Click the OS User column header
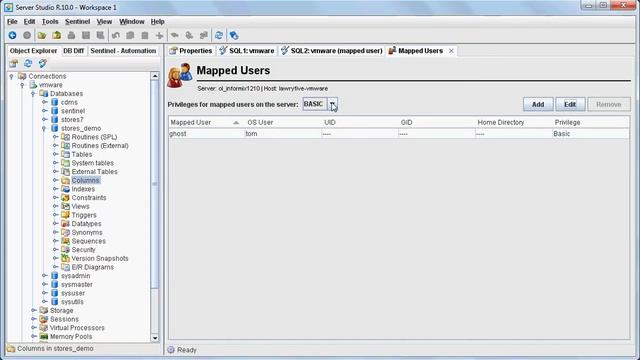The width and height of the screenshot is (640, 360). click(282, 122)
